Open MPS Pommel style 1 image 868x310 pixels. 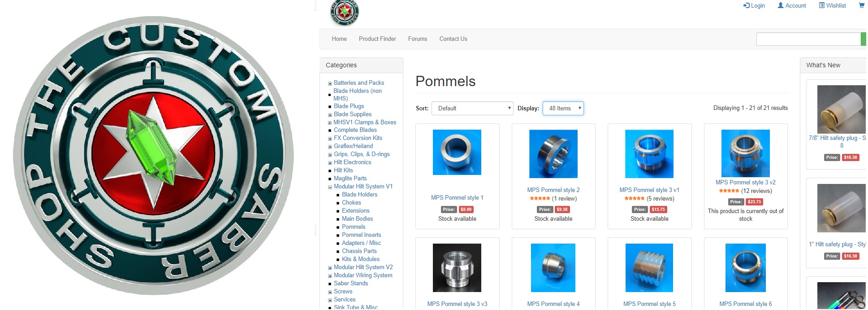click(x=457, y=153)
